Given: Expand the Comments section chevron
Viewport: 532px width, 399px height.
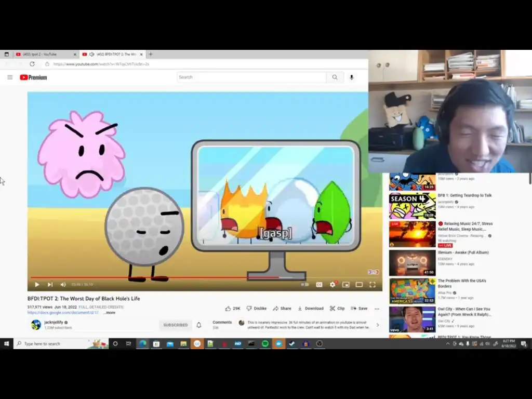Looking at the screenshot, I should click(x=378, y=325).
